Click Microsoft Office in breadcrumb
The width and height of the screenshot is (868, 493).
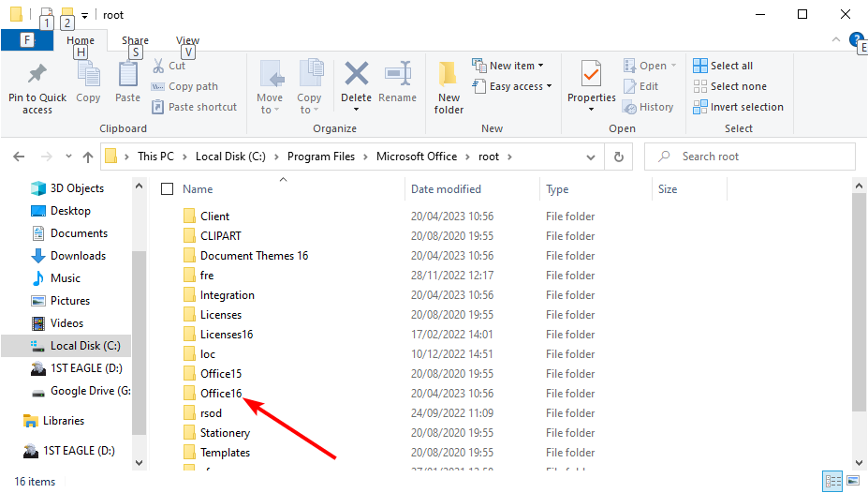click(x=417, y=157)
